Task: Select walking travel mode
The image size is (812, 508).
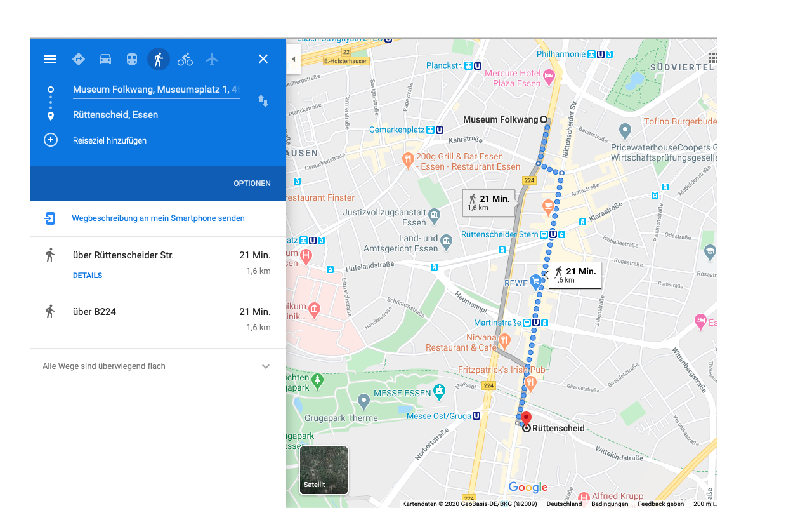Action: (159, 59)
